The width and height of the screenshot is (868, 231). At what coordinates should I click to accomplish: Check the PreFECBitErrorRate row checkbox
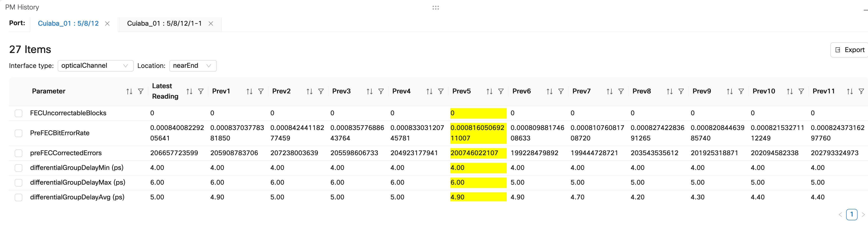coord(19,133)
